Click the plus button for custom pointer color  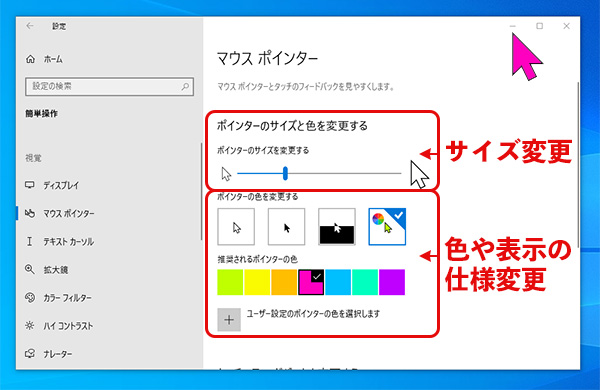(x=229, y=320)
